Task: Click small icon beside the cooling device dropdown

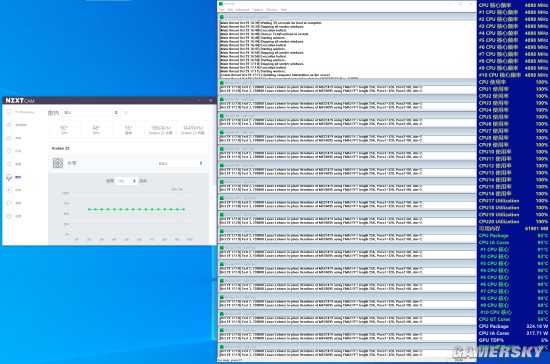Action: [126, 113]
